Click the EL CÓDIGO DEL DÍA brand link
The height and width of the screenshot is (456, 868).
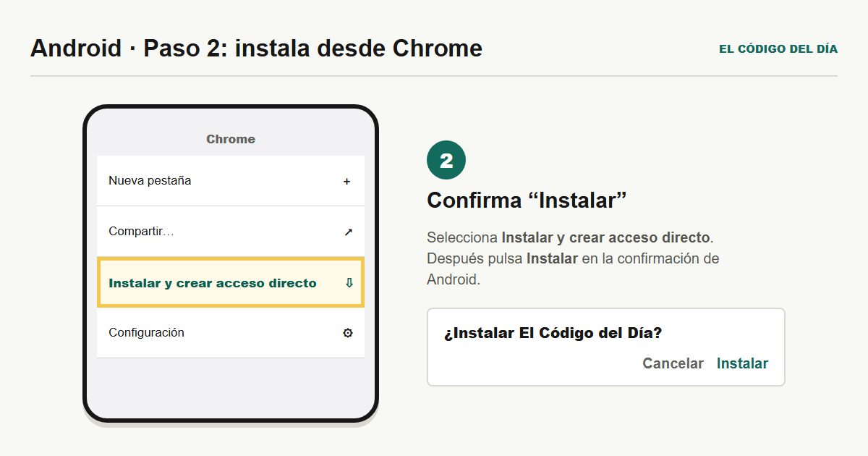tap(778, 49)
